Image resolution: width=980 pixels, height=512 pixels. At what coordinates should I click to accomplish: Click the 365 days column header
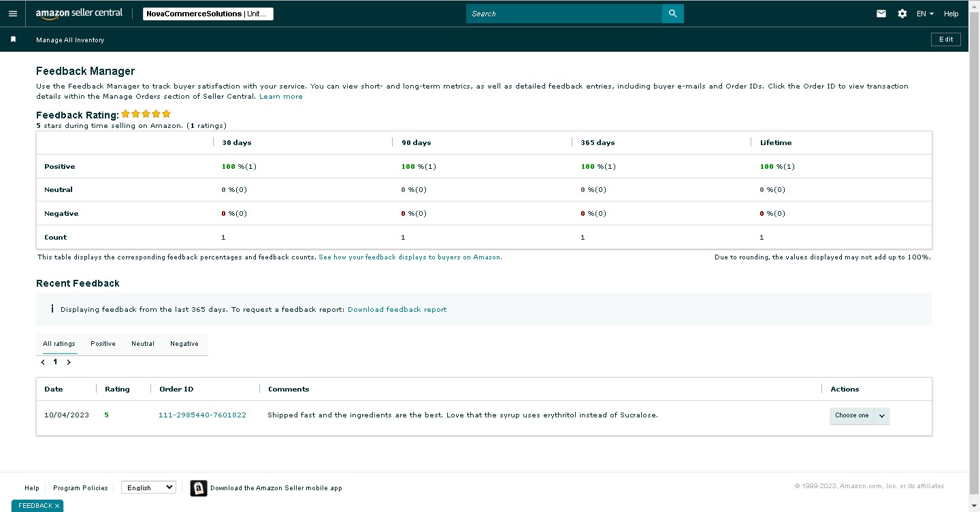pos(598,143)
